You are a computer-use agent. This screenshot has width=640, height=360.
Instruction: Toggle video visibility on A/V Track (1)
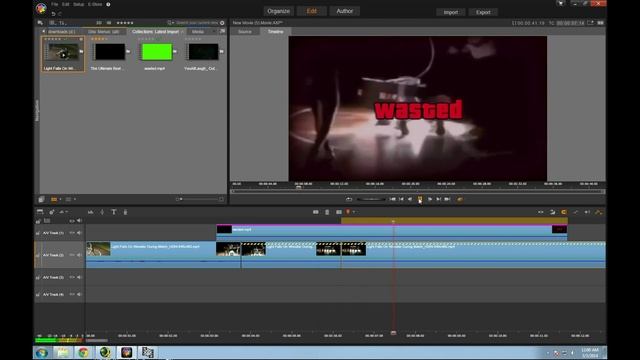click(x=72, y=233)
